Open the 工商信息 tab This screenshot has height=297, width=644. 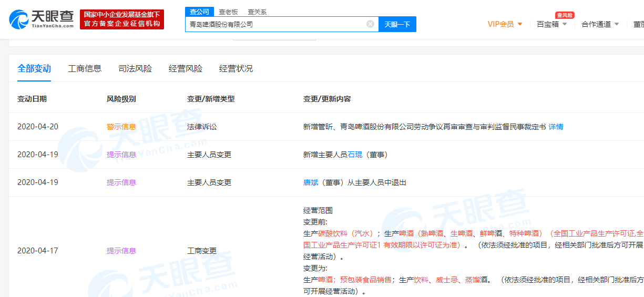pos(85,69)
